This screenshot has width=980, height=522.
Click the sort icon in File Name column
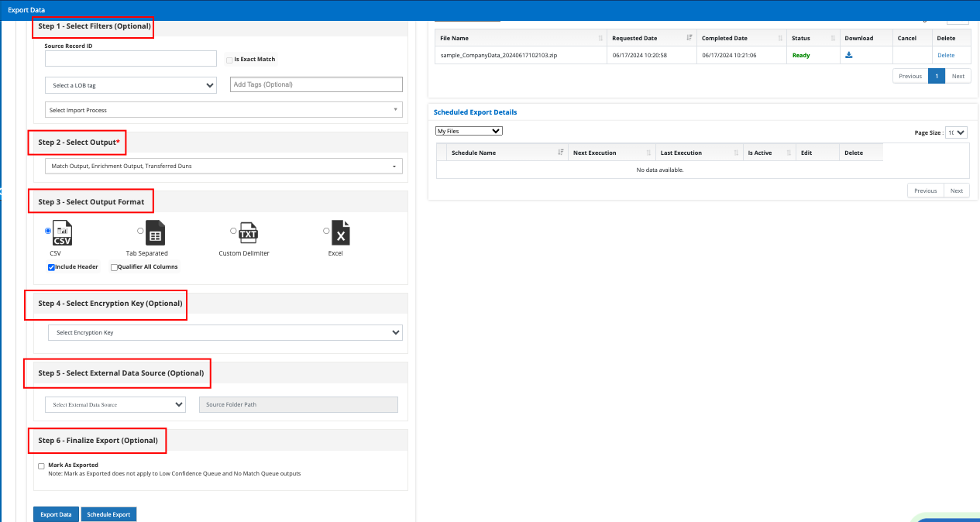click(600, 38)
